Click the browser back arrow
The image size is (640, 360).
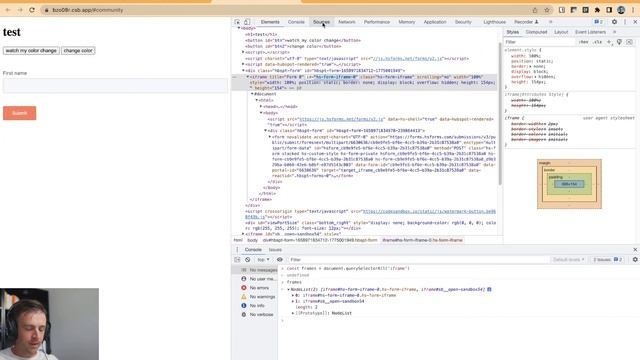(8, 10)
